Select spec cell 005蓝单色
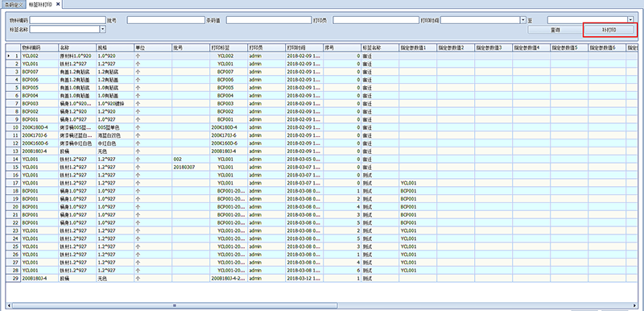Image resolution: width=644 pixels, height=311 pixels. click(x=115, y=127)
